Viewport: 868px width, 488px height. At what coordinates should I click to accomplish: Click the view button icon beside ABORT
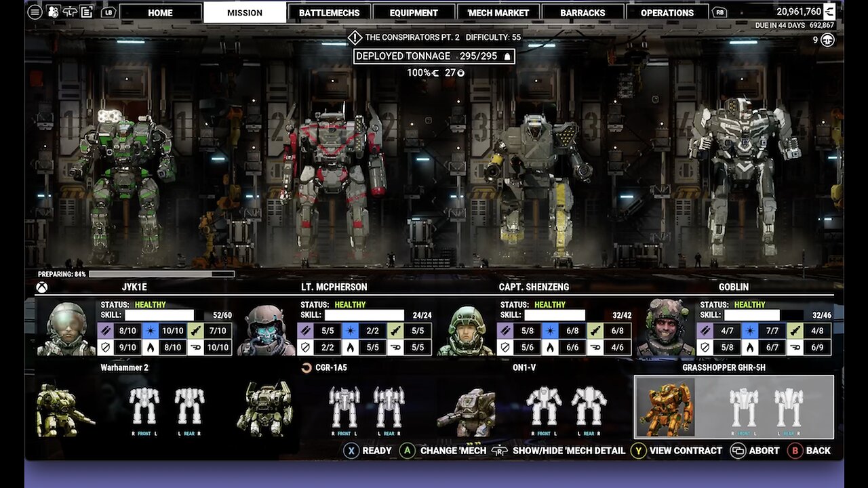point(738,450)
